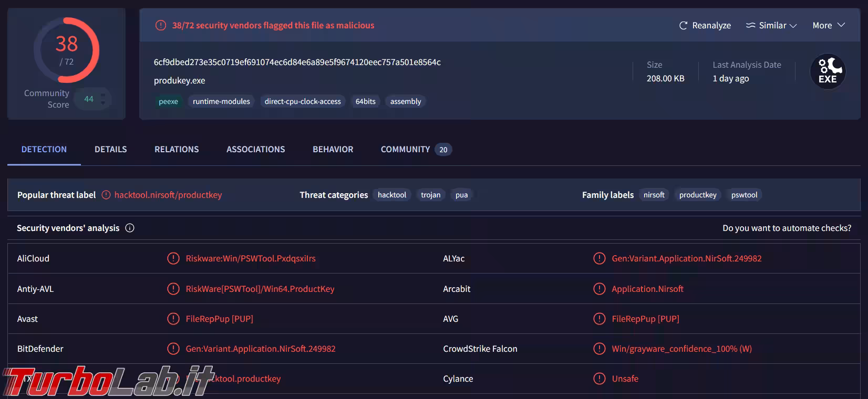The width and height of the screenshot is (868, 399).
Task: Click the Reanalyze refresh icon
Action: [683, 26]
